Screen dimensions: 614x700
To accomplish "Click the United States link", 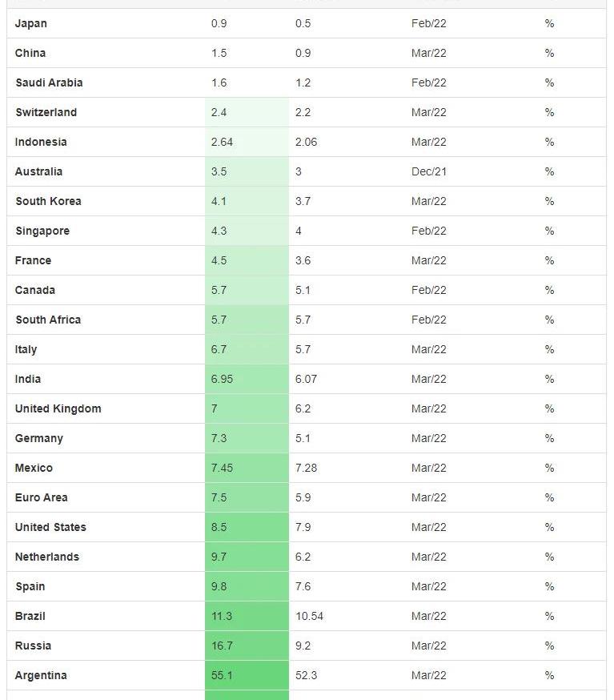I will click(x=50, y=528).
